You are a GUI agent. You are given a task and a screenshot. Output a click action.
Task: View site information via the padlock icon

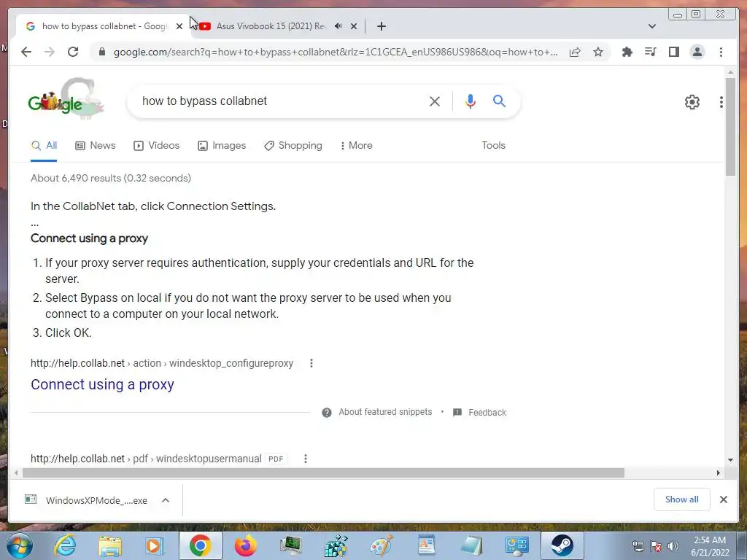[x=102, y=52]
